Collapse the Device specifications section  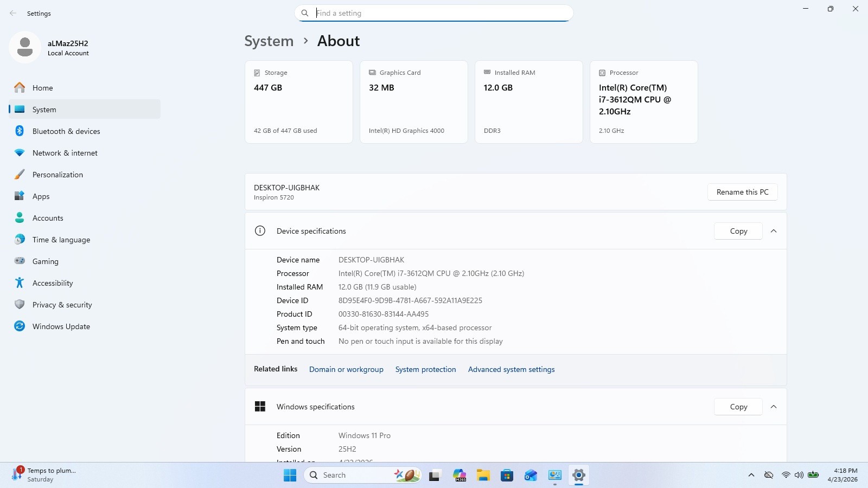point(774,231)
